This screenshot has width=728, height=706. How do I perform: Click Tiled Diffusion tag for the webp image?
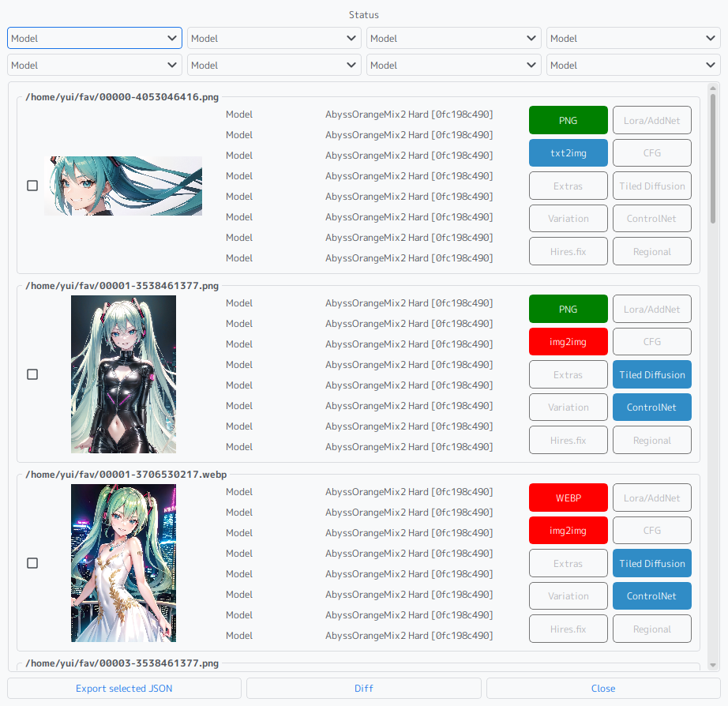[651, 563]
